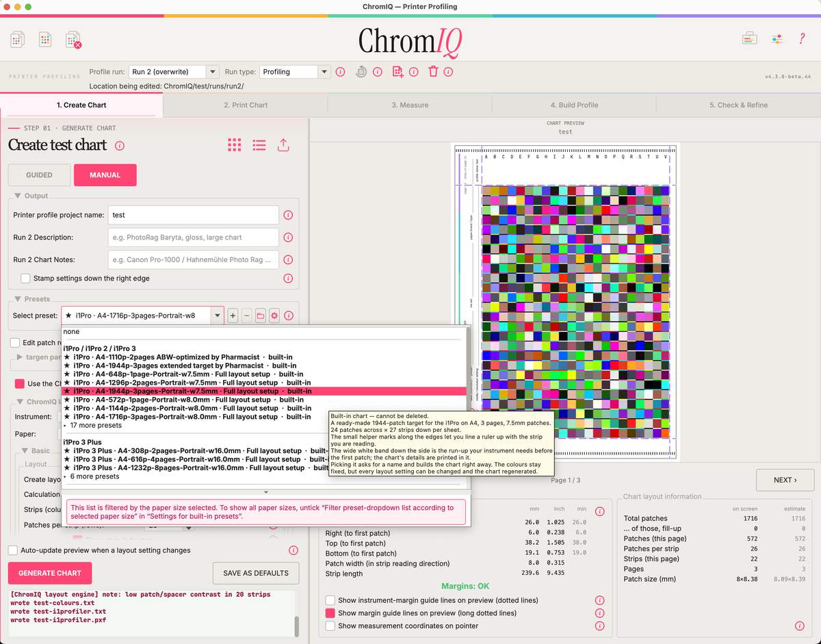Open help via the question mark icon

click(802, 39)
